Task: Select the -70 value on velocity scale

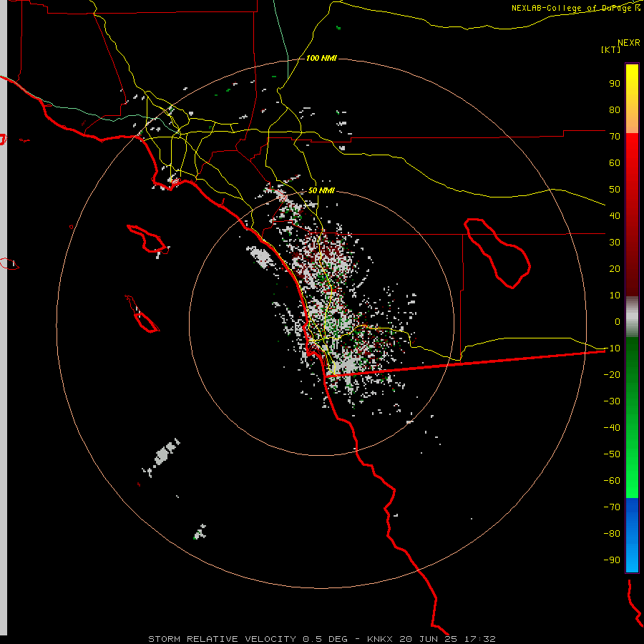Action: coord(612,507)
